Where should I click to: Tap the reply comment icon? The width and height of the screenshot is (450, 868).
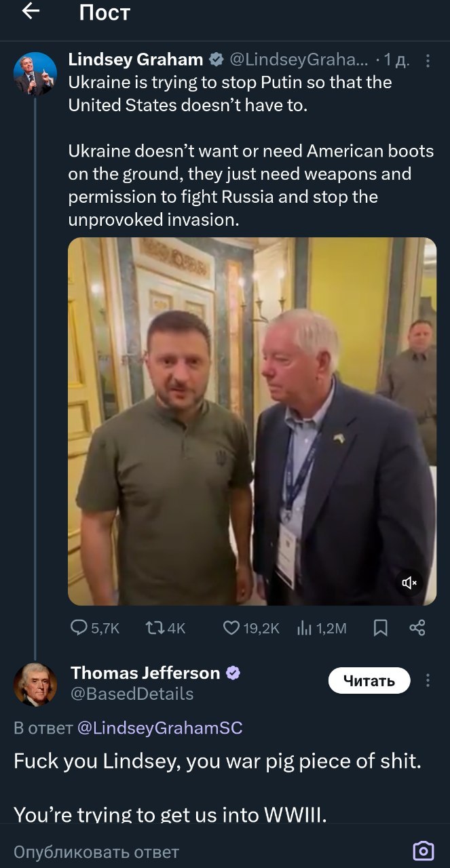[x=80, y=629]
